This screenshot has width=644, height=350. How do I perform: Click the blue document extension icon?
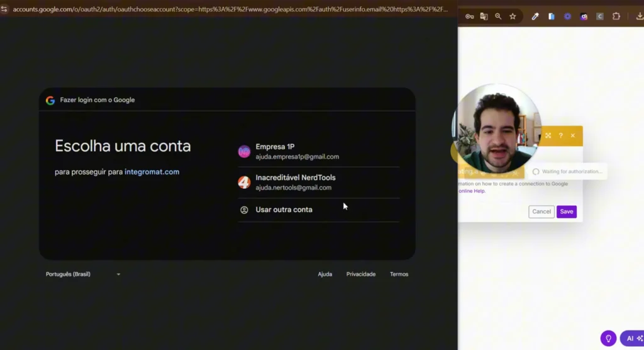pos(551,16)
